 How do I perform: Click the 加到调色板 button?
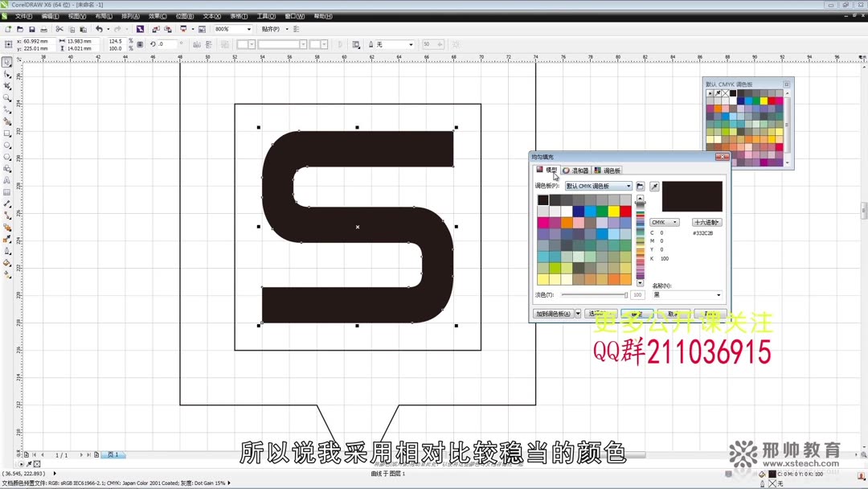click(x=552, y=313)
